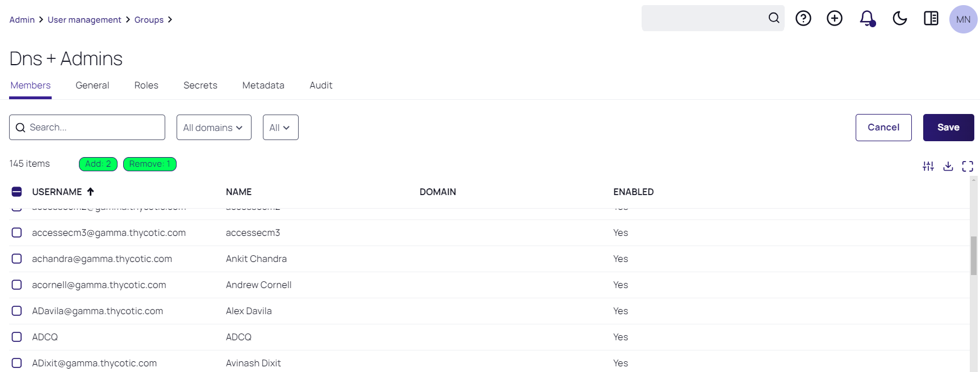
Task: Check box for achandra@gamma.thycotic.com
Action: pos(17,259)
